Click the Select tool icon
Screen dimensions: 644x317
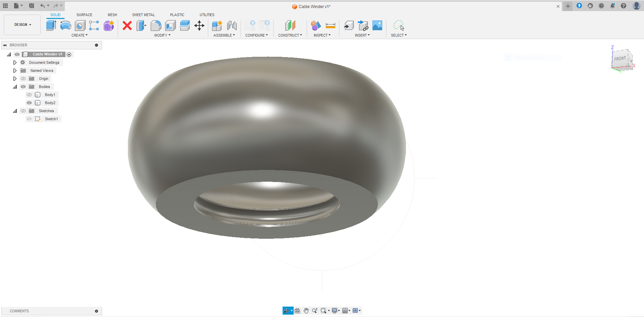399,26
